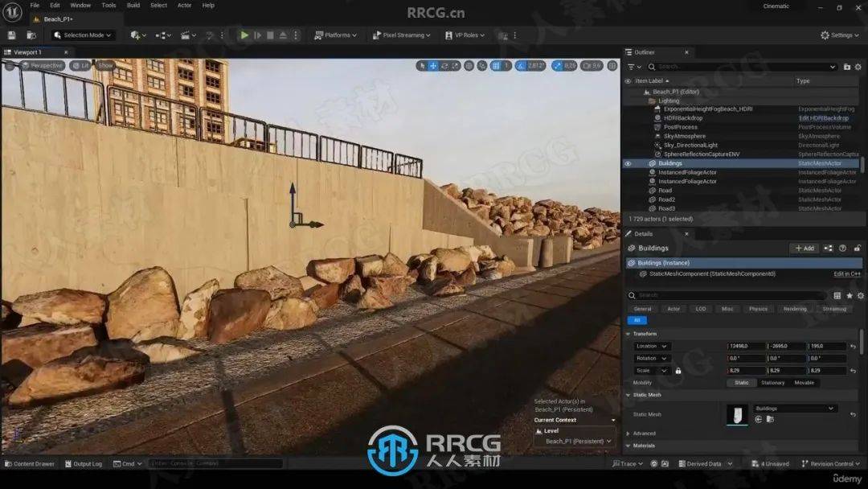Select the Physics filter in Details
The width and height of the screenshot is (868, 489).
click(x=758, y=309)
